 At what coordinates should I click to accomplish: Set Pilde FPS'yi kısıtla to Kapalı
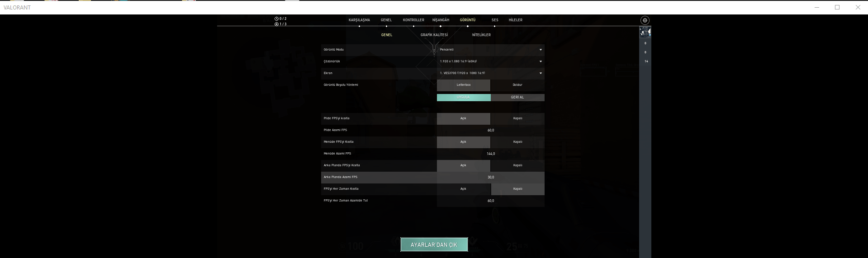517,118
